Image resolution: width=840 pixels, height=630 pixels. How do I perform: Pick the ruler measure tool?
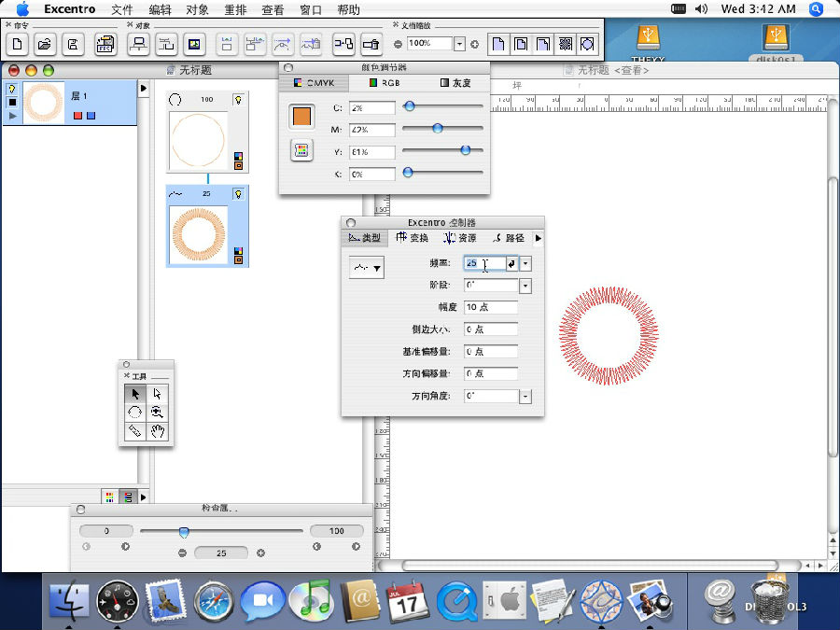pos(135,431)
